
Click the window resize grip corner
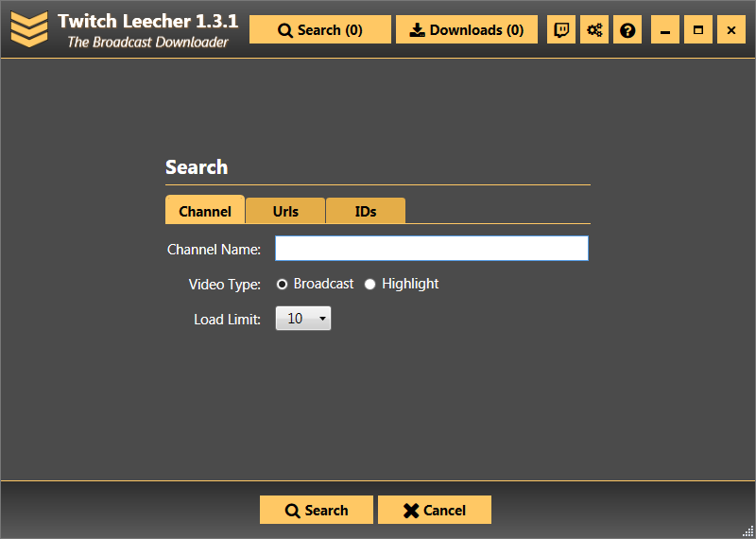click(x=748, y=531)
